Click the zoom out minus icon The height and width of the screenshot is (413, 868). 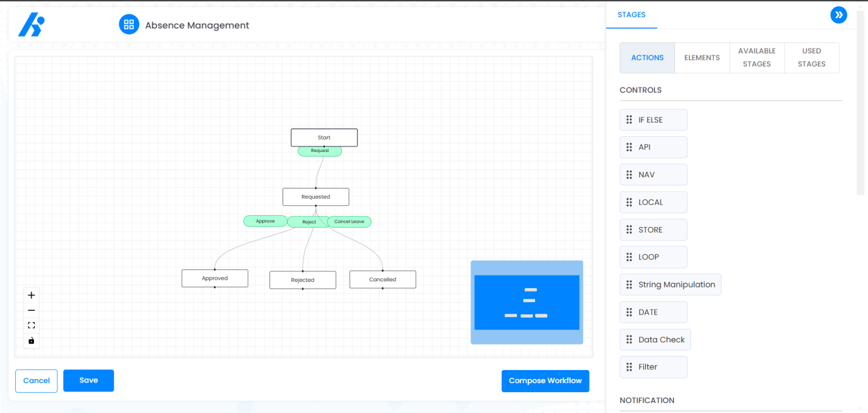click(x=32, y=310)
